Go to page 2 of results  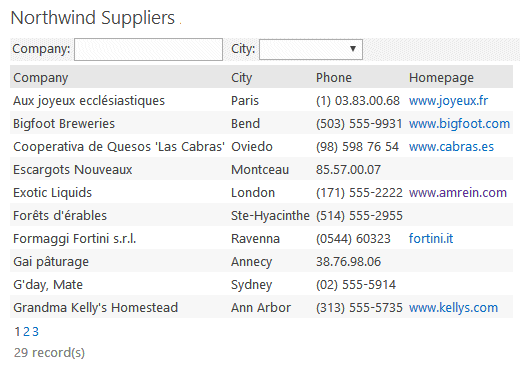[x=26, y=332]
